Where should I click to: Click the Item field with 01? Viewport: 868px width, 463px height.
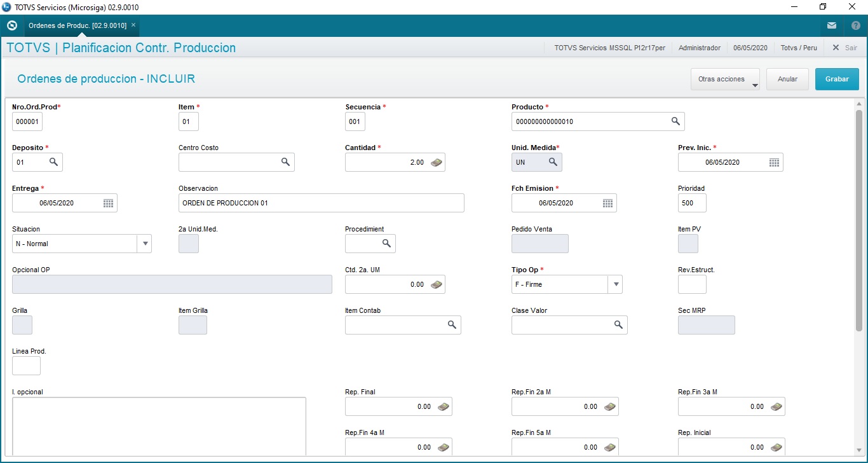click(189, 121)
